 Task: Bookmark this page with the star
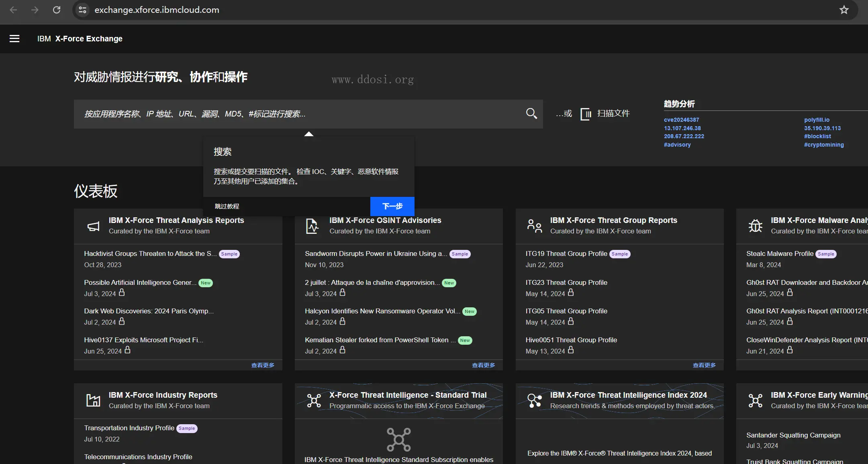(x=844, y=10)
